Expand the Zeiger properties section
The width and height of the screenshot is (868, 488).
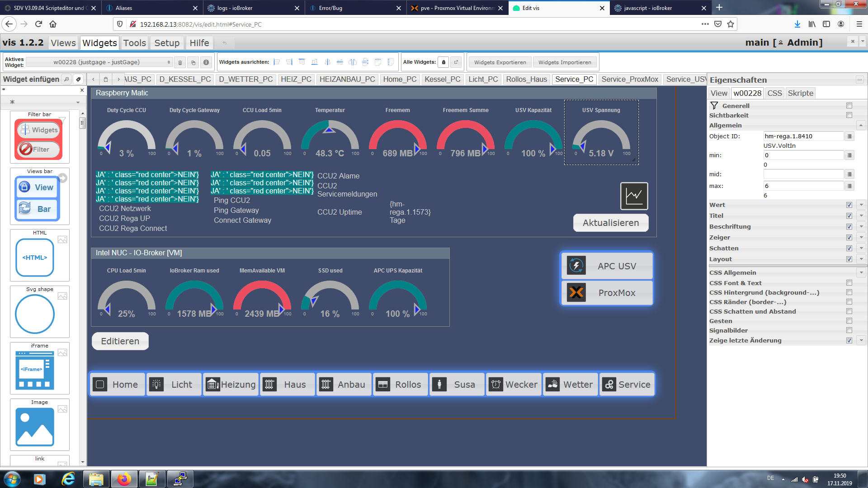(x=861, y=237)
